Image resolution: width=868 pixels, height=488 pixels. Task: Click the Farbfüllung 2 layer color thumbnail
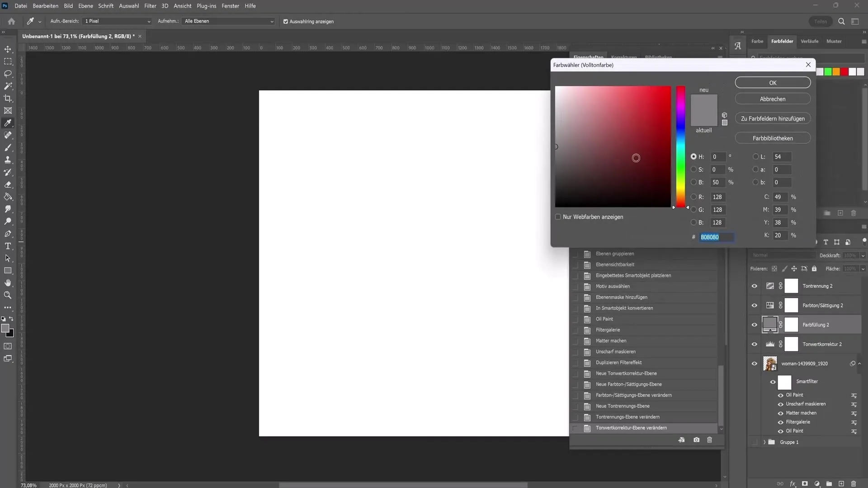pos(769,324)
